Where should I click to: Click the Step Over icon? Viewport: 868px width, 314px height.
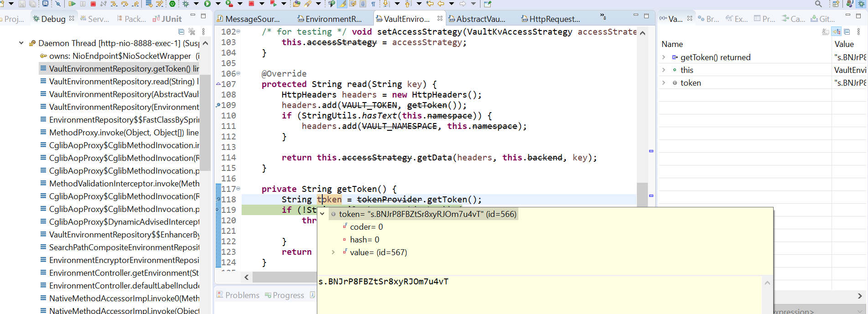tap(124, 4)
